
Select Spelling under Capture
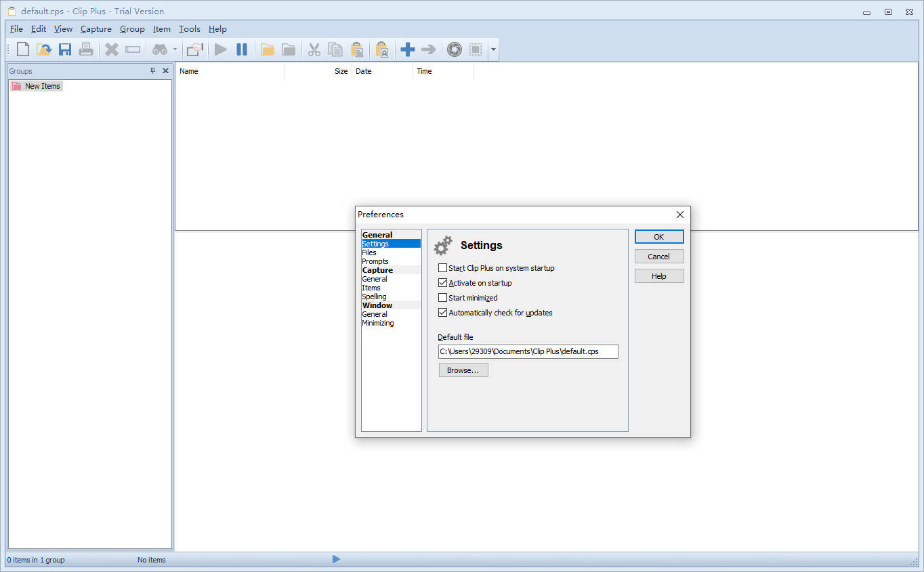(x=391, y=296)
